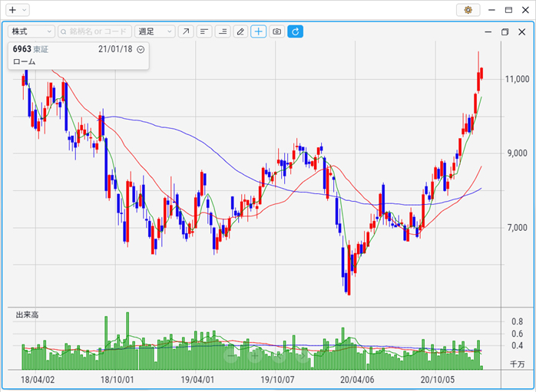Click the 19/04/01 date axis label
This screenshot has width=536, height=392.
tap(197, 380)
